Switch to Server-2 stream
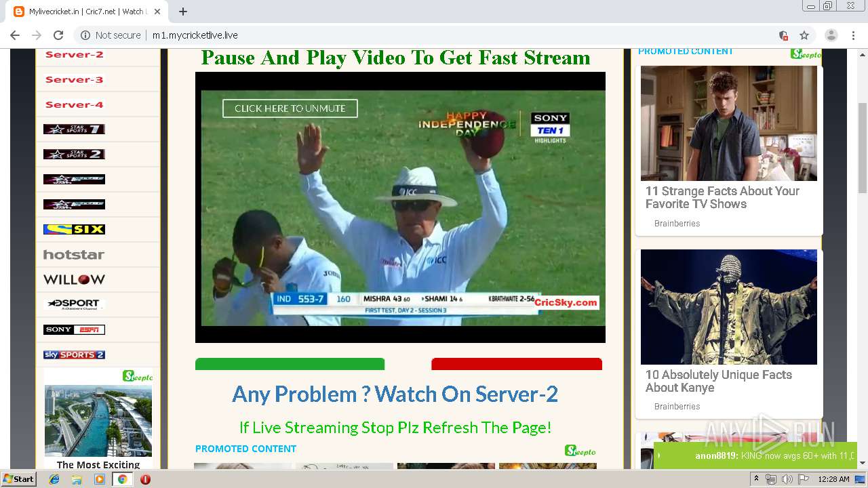Screen dimensions: 868x488 (x=74, y=54)
